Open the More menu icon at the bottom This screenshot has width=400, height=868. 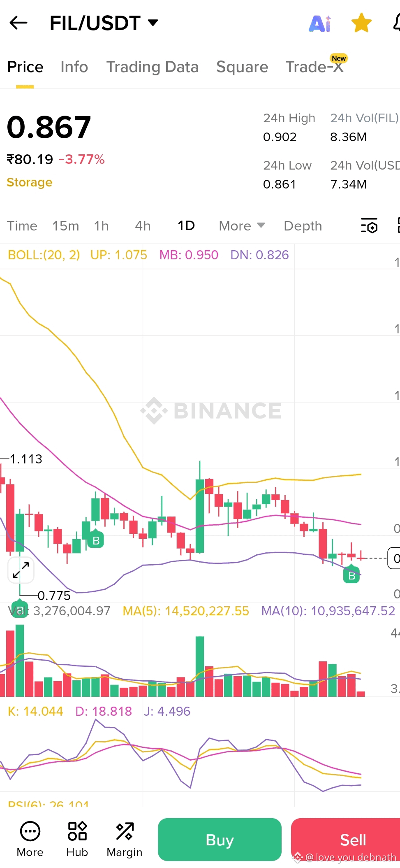pyautogui.click(x=30, y=839)
